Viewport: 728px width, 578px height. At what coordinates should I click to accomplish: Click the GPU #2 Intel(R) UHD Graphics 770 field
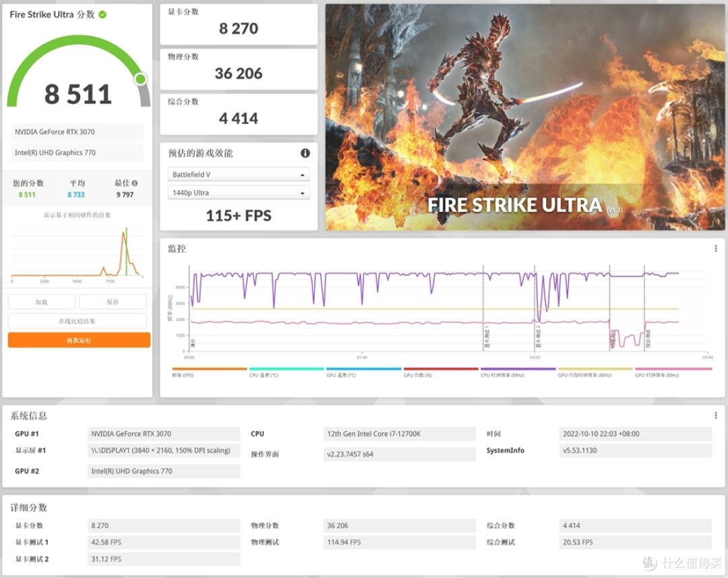coord(164,471)
